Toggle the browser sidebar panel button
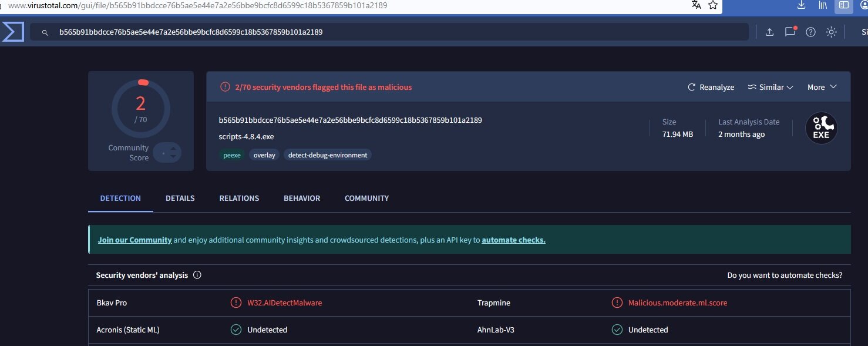Image resolution: width=868 pixels, height=346 pixels. coord(843,5)
